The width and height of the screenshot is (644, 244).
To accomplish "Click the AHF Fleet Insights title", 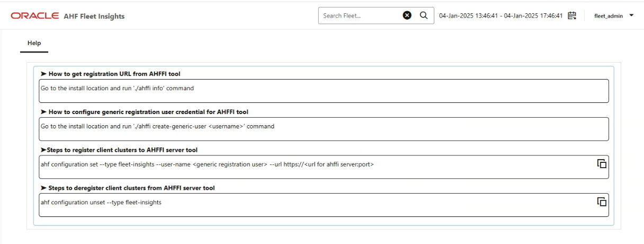I will click(x=94, y=16).
